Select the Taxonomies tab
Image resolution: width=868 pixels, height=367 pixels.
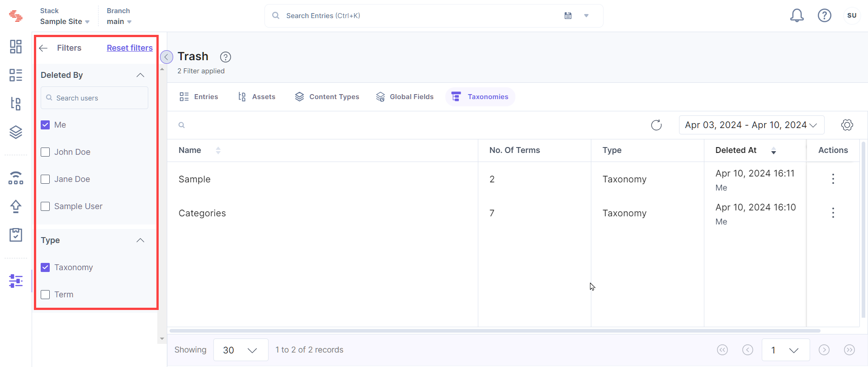(x=480, y=97)
